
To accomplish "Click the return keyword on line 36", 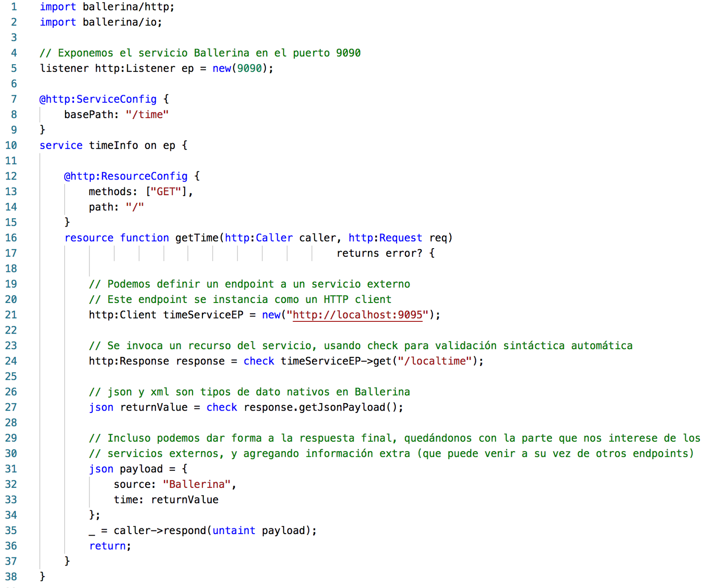I will (108, 546).
